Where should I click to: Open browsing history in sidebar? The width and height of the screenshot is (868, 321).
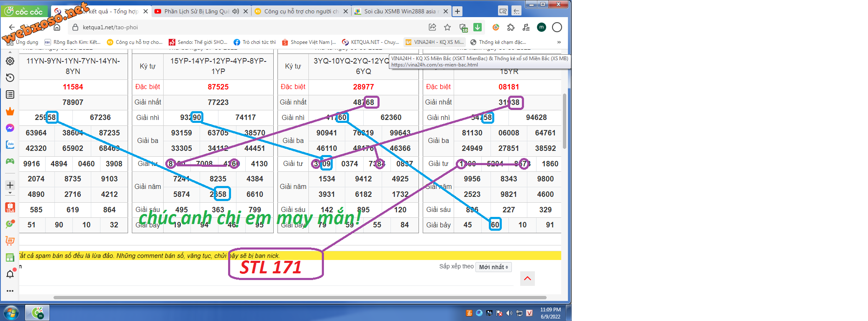click(10, 78)
